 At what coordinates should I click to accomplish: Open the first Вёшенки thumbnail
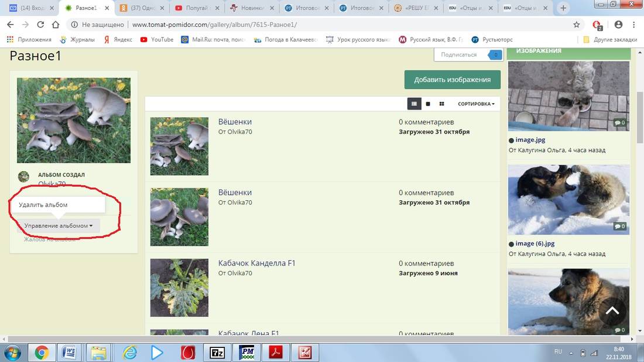[179, 146]
